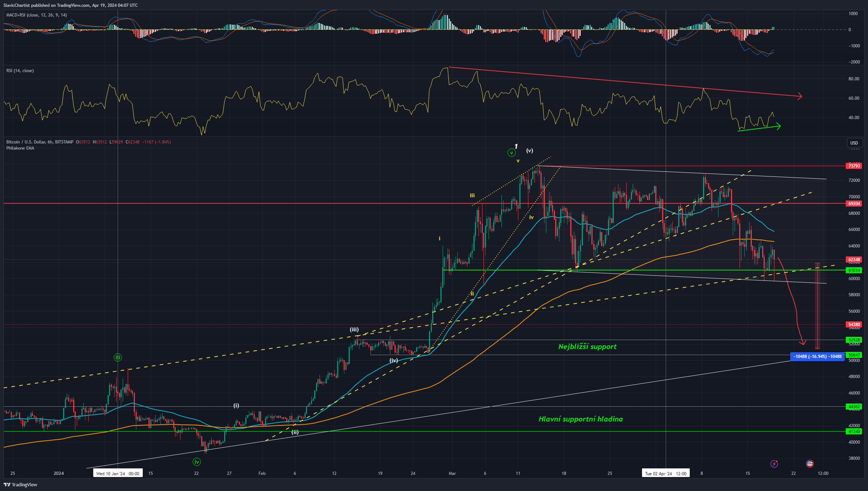This screenshot has height=491, width=868.
Task: Click the purple lightning bolt event icon
Action: tap(774, 464)
